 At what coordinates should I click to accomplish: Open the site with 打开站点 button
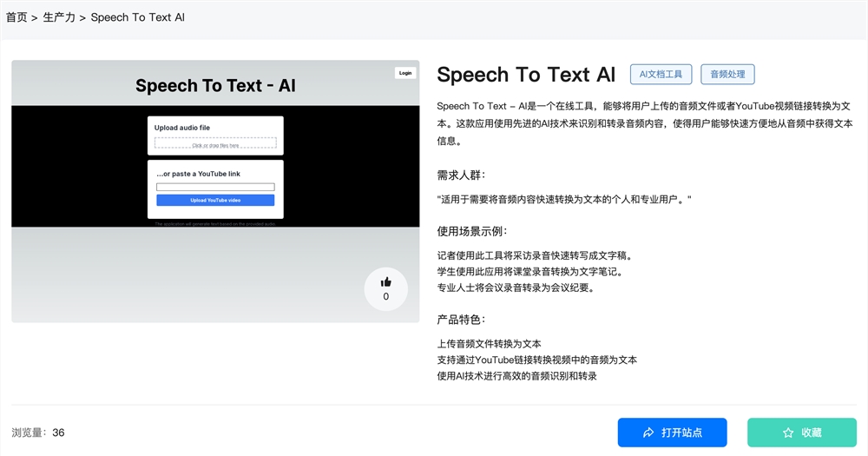tap(672, 433)
